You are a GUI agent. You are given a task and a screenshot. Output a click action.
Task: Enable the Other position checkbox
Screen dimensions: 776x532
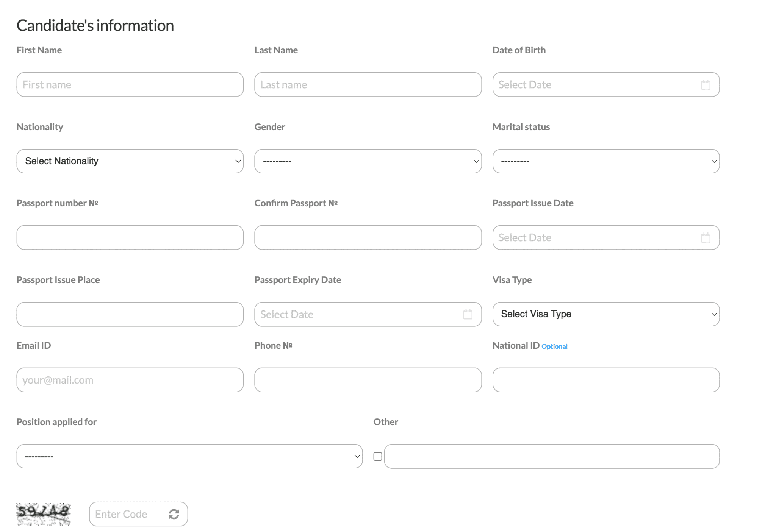pos(377,456)
